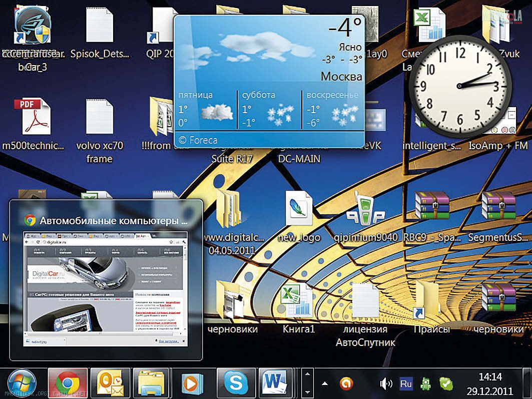Image resolution: width=532 pixels, height=399 pixels.
Task: Click the DC-MAIN desktop label
Action: click(299, 158)
